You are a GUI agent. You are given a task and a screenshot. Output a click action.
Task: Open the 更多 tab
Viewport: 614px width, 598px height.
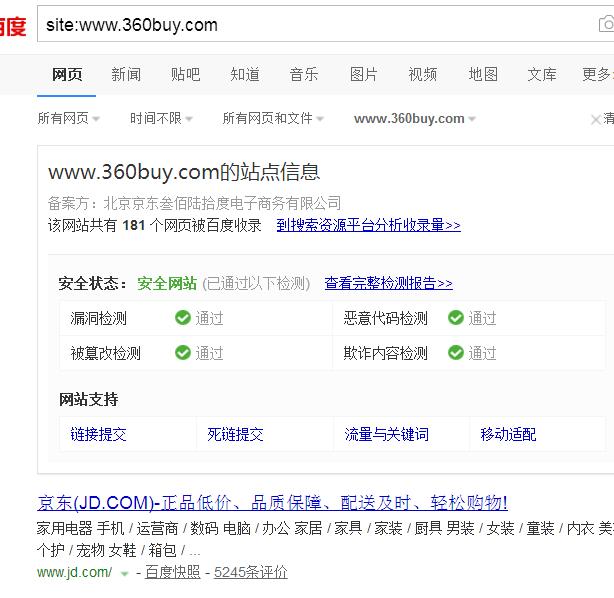coord(598,74)
